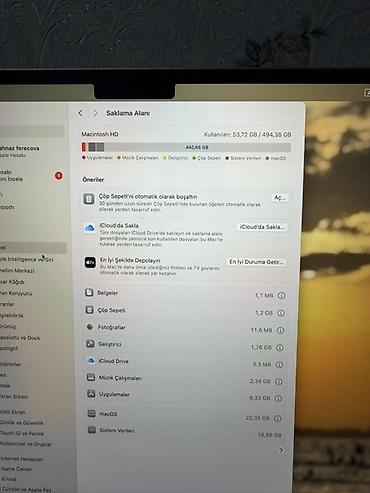This screenshot has width=370, height=493.
Task: Click the iCloud icon beside iCloud'da Sakla
Action: coord(89,228)
